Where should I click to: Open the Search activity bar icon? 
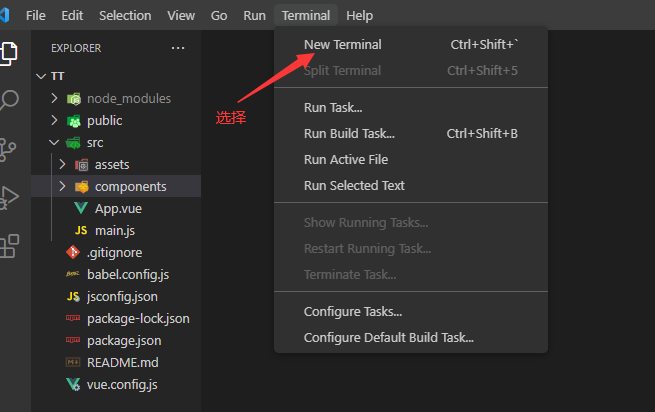point(10,100)
